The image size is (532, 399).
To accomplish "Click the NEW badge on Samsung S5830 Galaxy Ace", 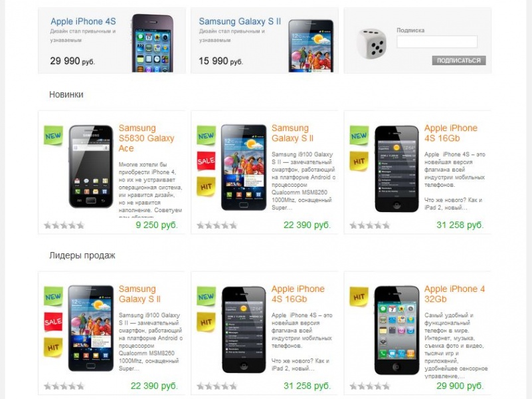I will (x=53, y=135).
